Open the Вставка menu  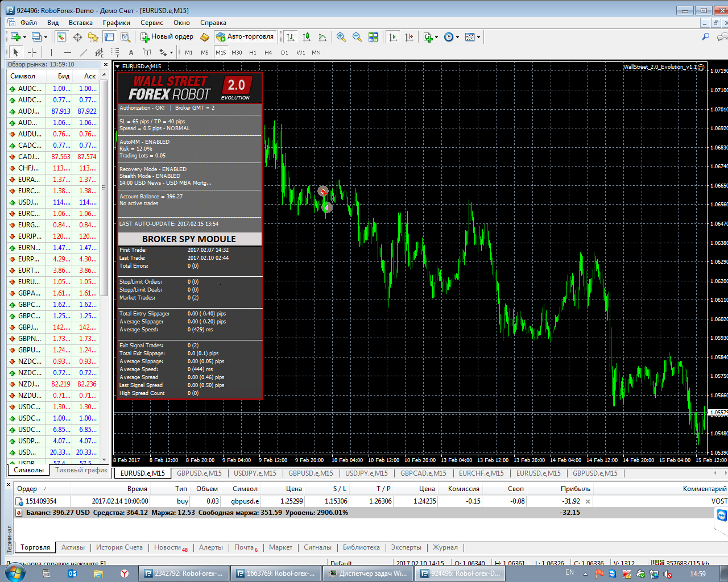coord(81,23)
